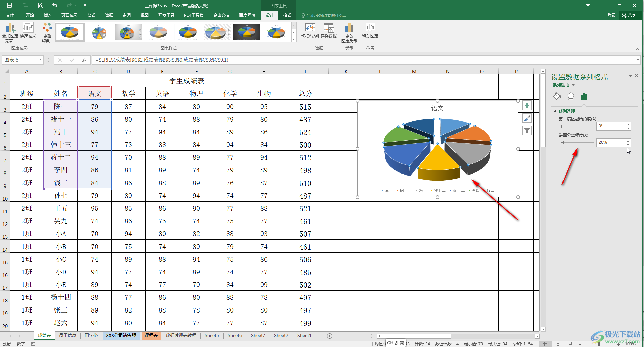
Task: Open the Name Box dropdown arrow
Action: [40, 60]
